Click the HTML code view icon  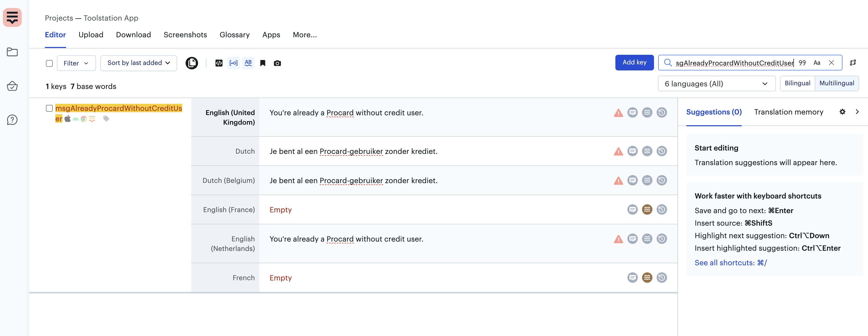pyautogui.click(x=219, y=63)
